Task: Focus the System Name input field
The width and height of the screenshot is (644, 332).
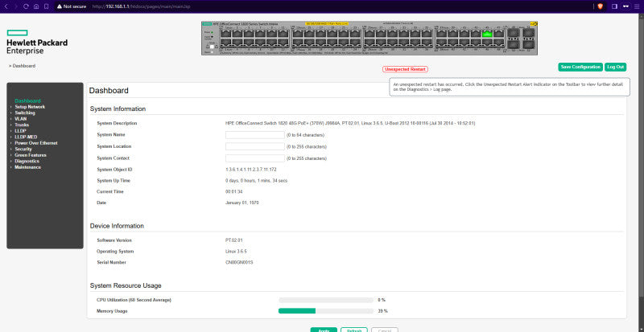Action: (254, 135)
